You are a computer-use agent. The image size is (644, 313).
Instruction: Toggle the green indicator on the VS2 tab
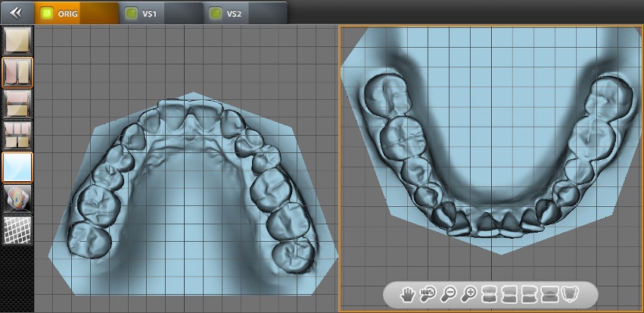pyautogui.click(x=216, y=14)
